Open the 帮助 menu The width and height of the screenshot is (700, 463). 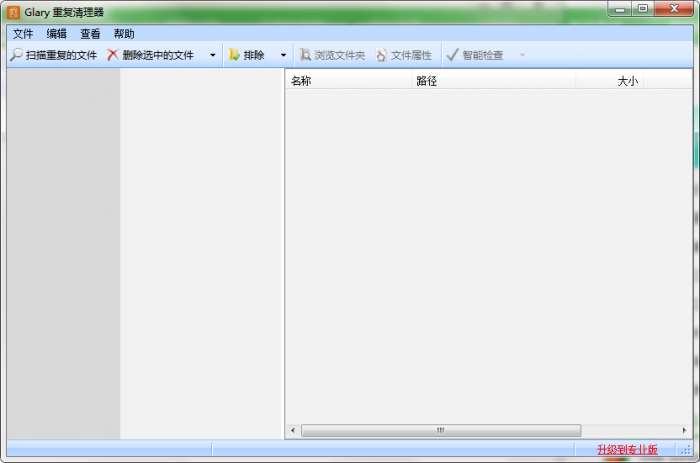(124, 34)
